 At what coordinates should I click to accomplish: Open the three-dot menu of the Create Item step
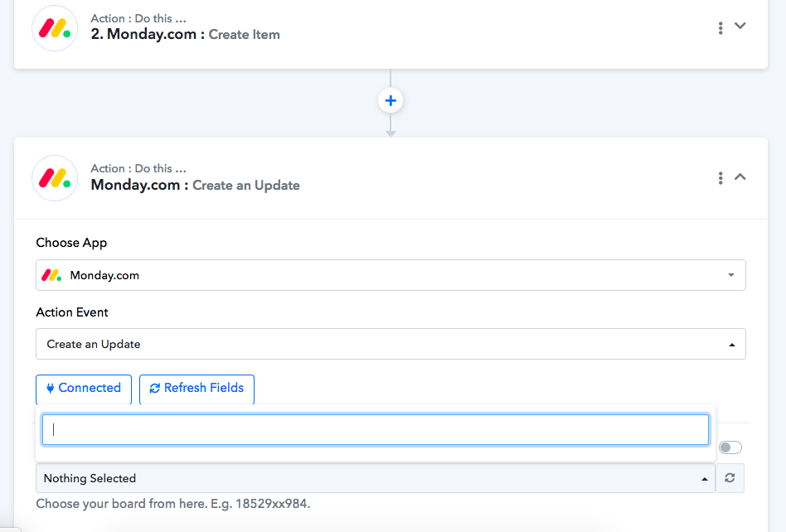coord(720,28)
